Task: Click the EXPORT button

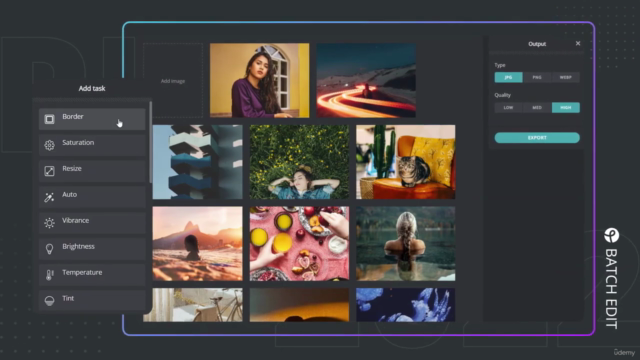Action: 537,138
